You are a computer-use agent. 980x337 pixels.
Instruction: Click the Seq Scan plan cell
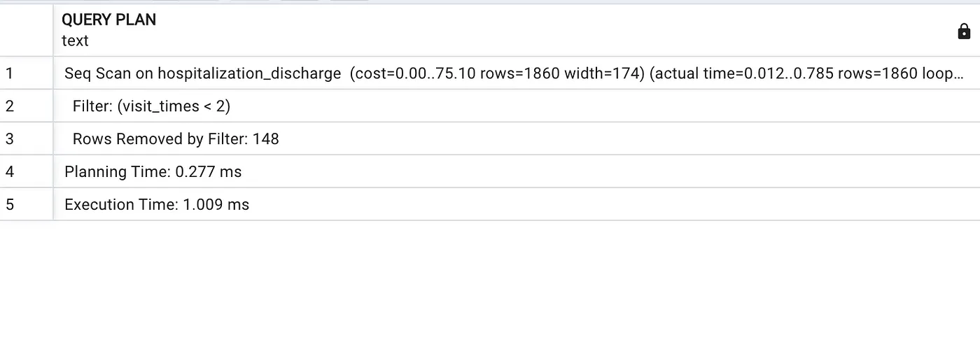(x=517, y=73)
